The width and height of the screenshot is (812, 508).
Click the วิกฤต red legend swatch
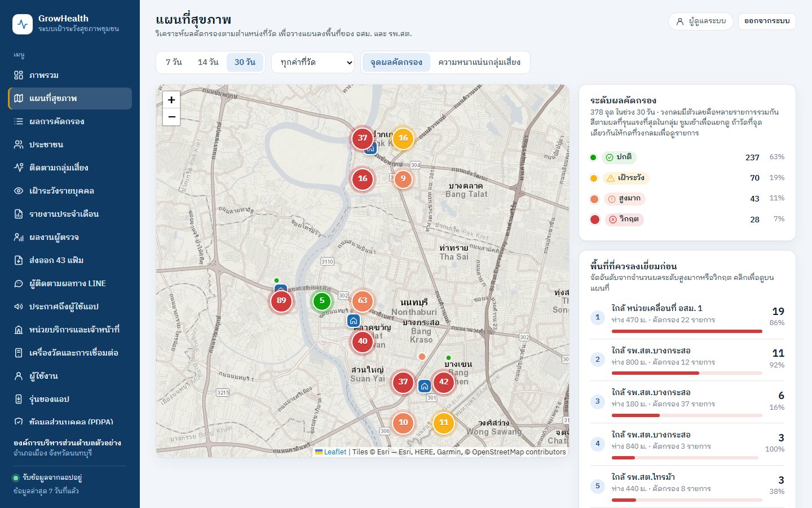click(x=595, y=220)
